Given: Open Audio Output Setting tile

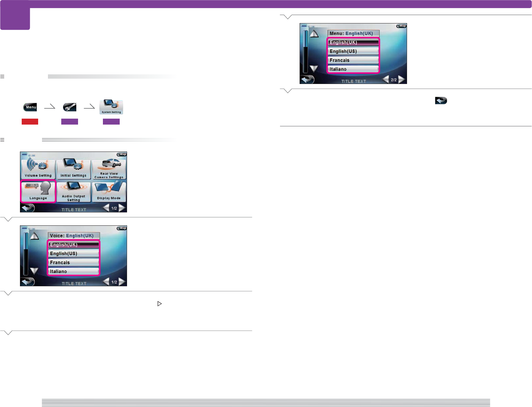Looking at the screenshot, I should pos(73,192).
